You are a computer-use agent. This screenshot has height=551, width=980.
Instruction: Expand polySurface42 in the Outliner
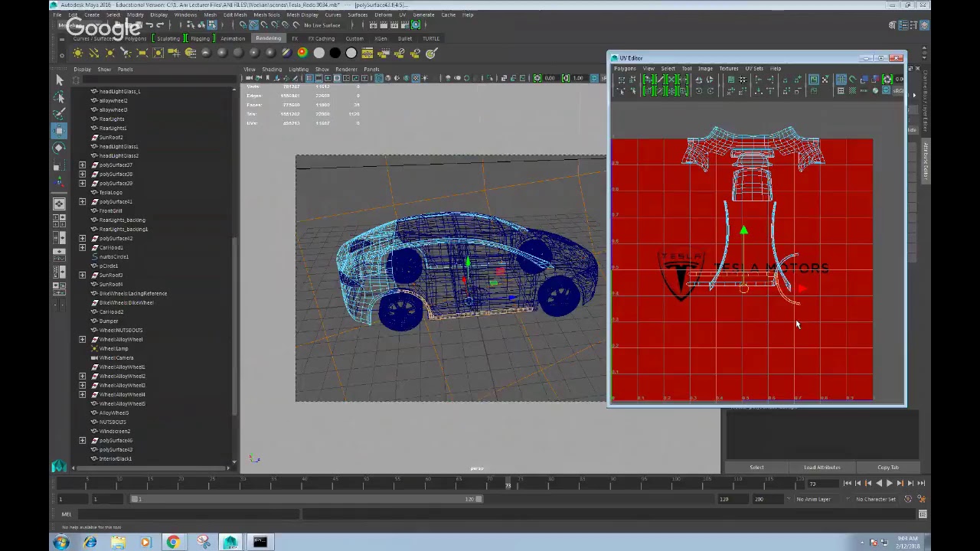(83, 238)
